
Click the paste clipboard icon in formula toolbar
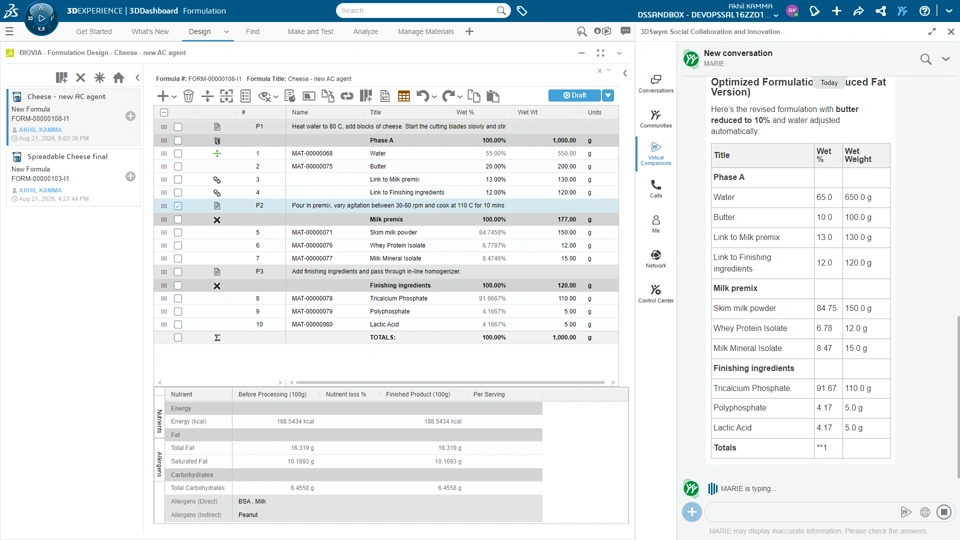[493, 96]
